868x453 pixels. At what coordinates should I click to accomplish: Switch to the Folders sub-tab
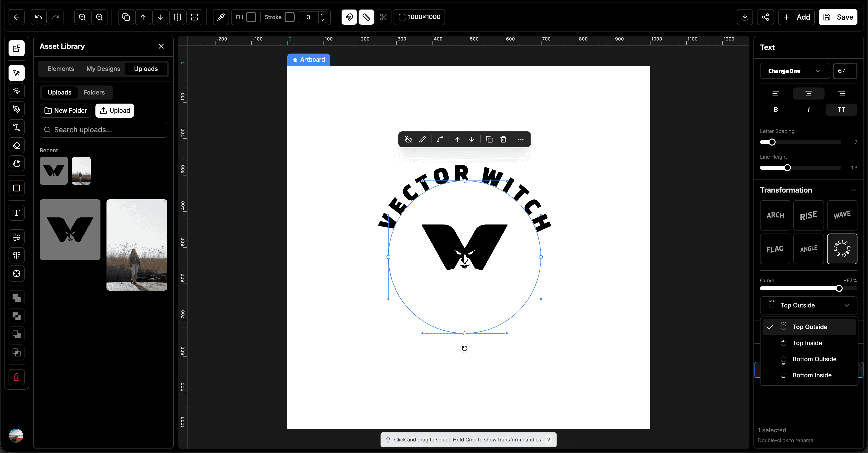[94, 93]
